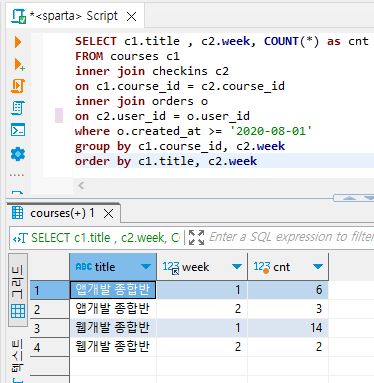Place cursor on the group by line
Image resolution: width=374 pixels, height=383 pixels.
(x=180, y=146)
